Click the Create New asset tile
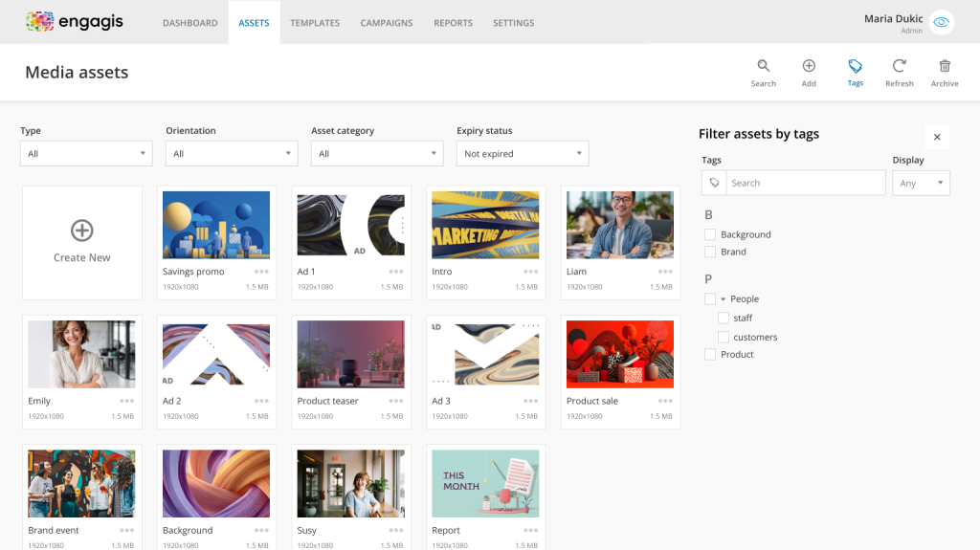 (82, 243)
